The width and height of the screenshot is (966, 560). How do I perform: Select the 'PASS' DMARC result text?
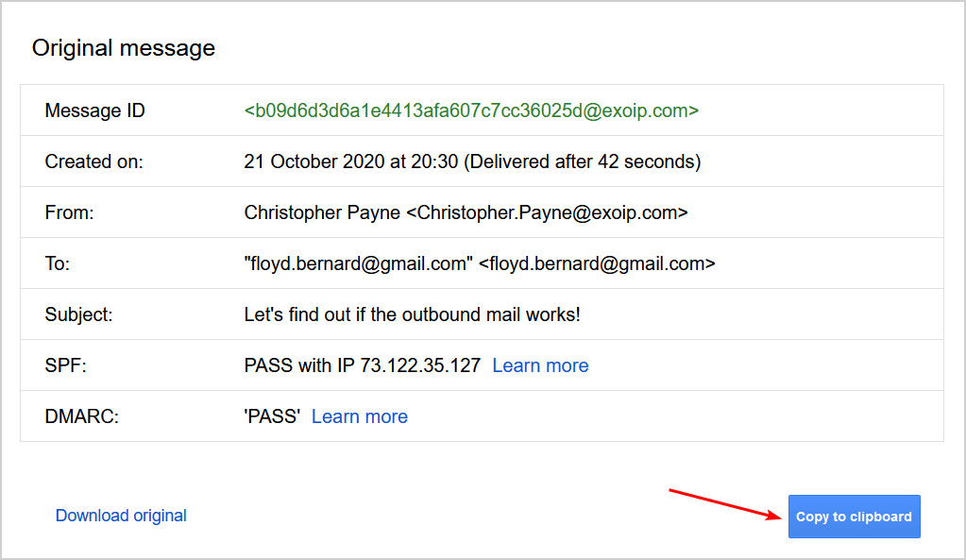pos(272,416)
